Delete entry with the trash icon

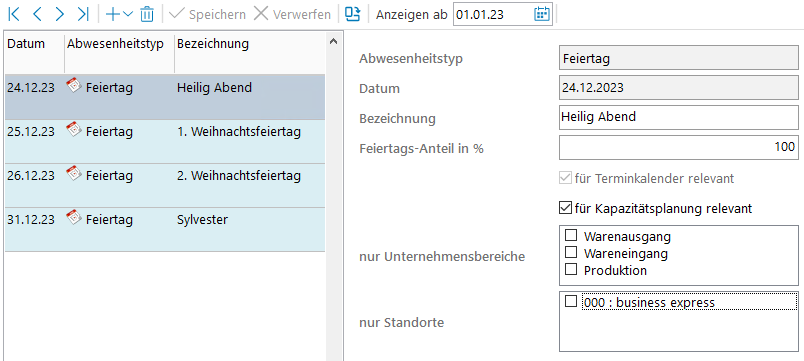[x=147, y=14]
